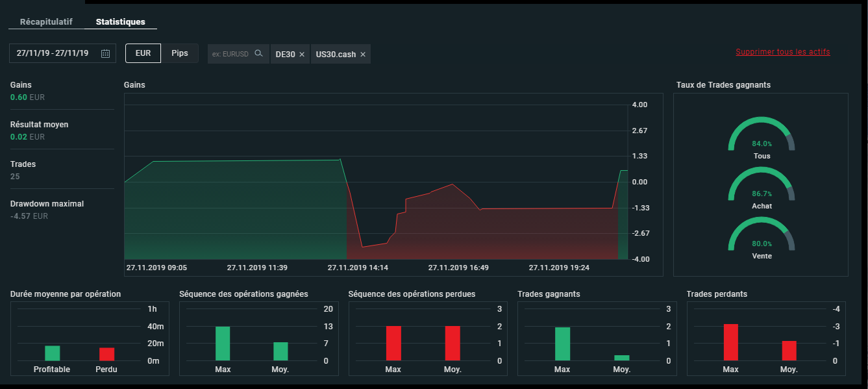Type in the EURUSD asset search field
The image size is (868, 389).
(x=231, y=54)
